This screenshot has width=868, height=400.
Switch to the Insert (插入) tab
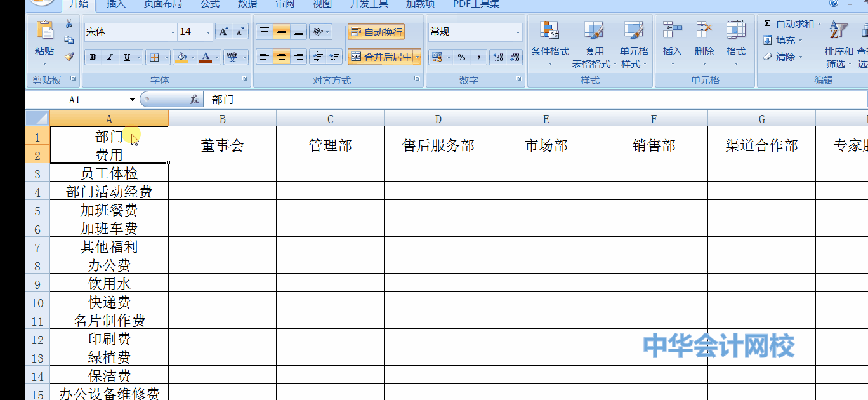116,4
